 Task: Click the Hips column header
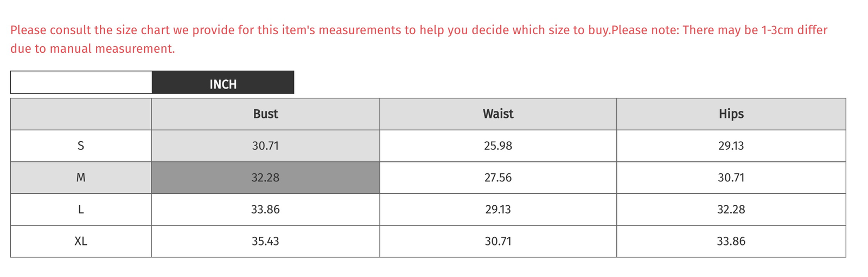point(731,114)
